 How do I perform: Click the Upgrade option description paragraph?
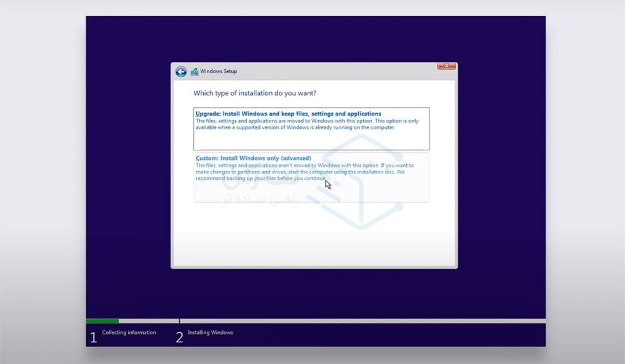pos(306,124)
